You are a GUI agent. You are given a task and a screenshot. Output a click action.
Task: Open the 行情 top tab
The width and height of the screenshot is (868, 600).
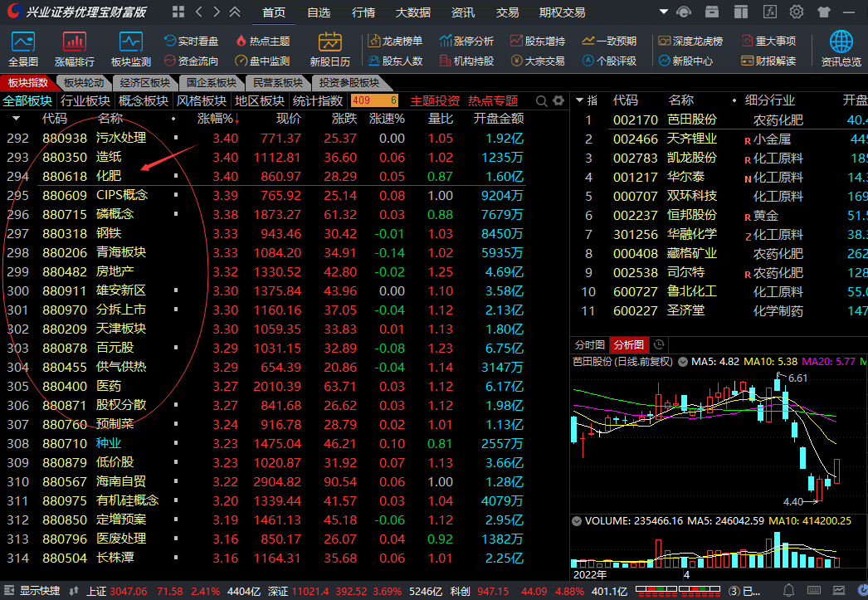pyautogui.click(x=363, y=12)
